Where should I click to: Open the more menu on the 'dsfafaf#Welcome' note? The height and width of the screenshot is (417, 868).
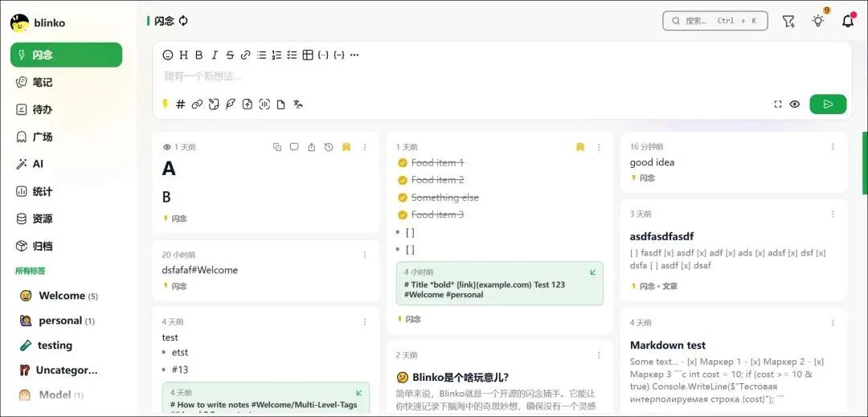[365, 255]
